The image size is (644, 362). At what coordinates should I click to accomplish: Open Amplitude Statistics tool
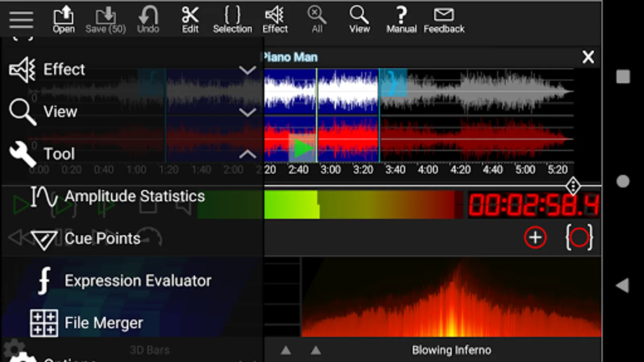(x=134, y=196)
